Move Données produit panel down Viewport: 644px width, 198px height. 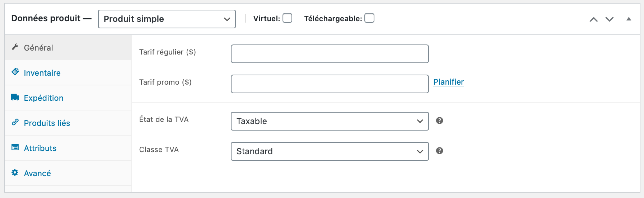tap(610, 19)
